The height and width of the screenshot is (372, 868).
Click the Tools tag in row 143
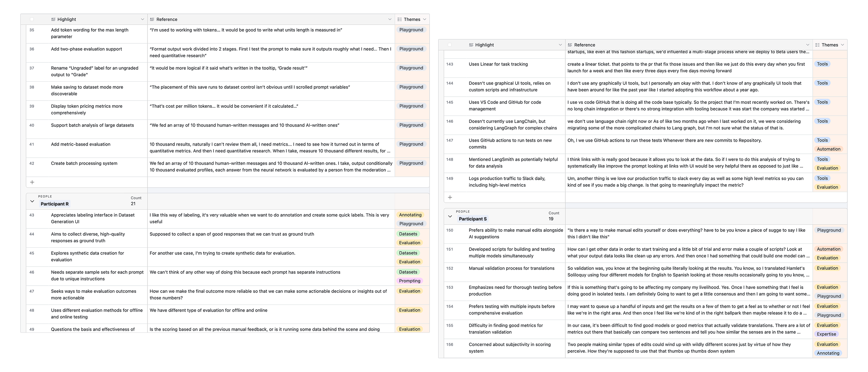[x=822, y=64]
